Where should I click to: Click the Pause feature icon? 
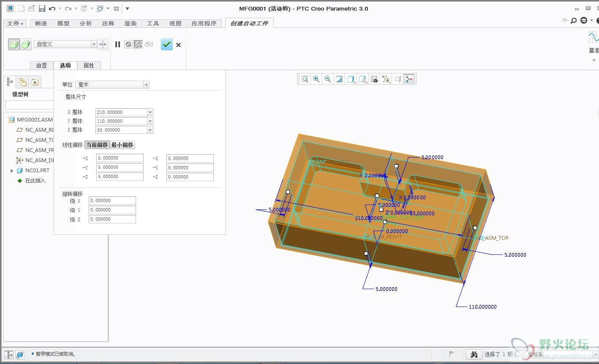click(117, 44)
